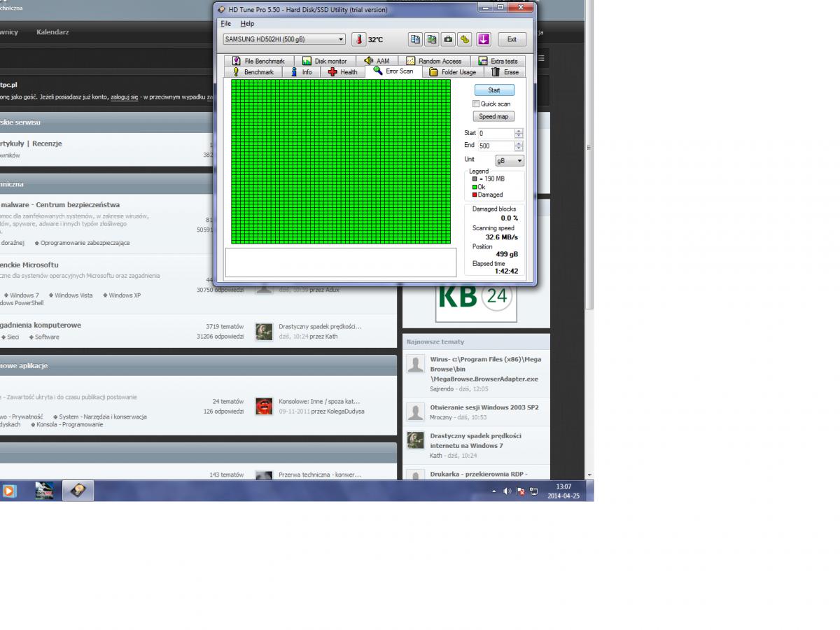The height and width of the screenshot is (630, 840).
Task: Click the volume speaker tray icon
Action: coord(507,491)
